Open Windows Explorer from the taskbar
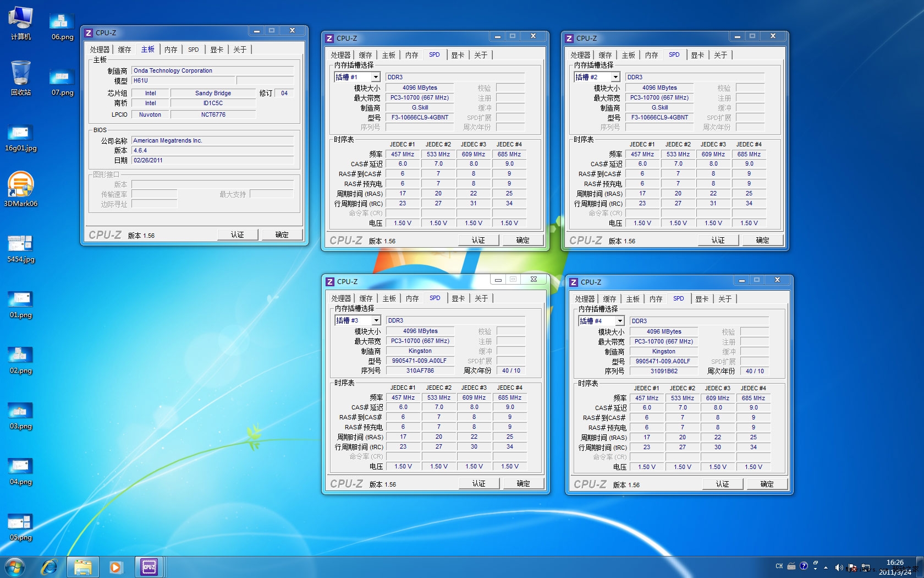Viewport: 924px width, 578px height. click(x=83, y=567)
